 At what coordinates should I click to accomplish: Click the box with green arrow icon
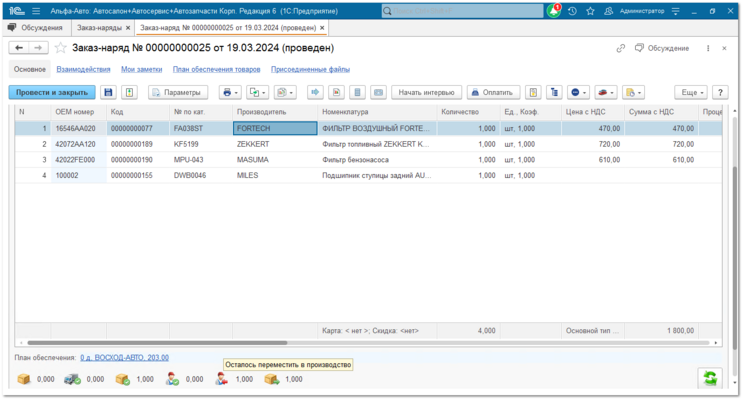tap(272, 379)
